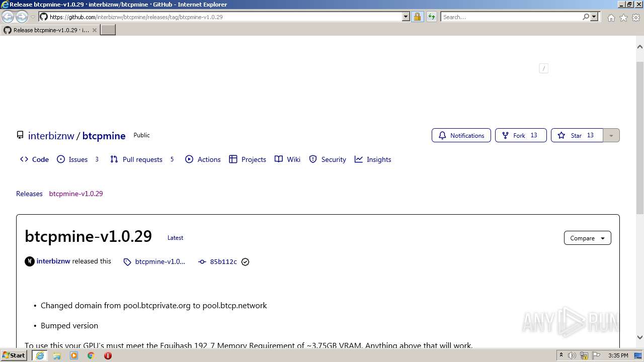This screenshot has height=362, width=644.
Task: Click the btcpmine-v1.0.29 breadcrumb link
Action: point(76,194)
